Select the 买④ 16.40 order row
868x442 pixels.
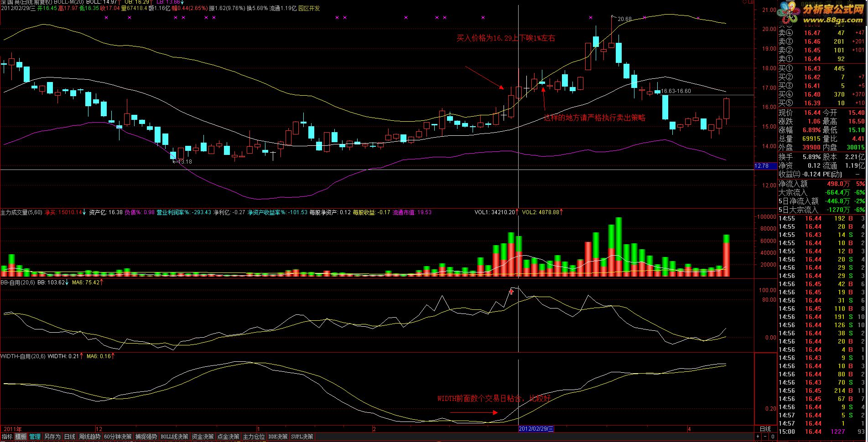tap(821, 94)
